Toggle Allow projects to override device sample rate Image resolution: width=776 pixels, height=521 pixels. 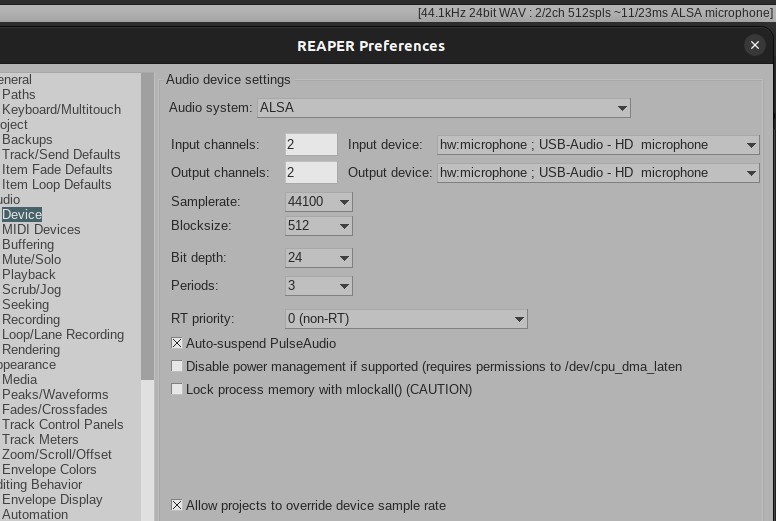(x=177, y=505)
